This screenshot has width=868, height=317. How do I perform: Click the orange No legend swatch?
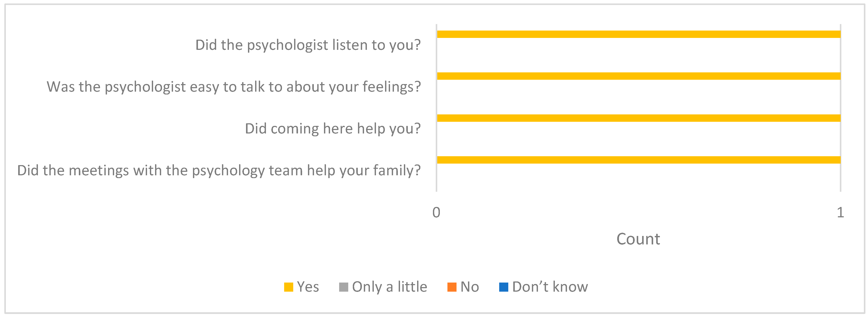click(x=452, y=287)
